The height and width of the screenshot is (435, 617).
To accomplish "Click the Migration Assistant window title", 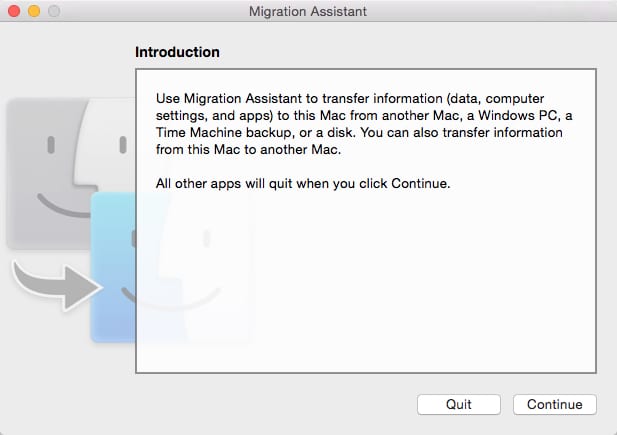I will pos(307,11).
